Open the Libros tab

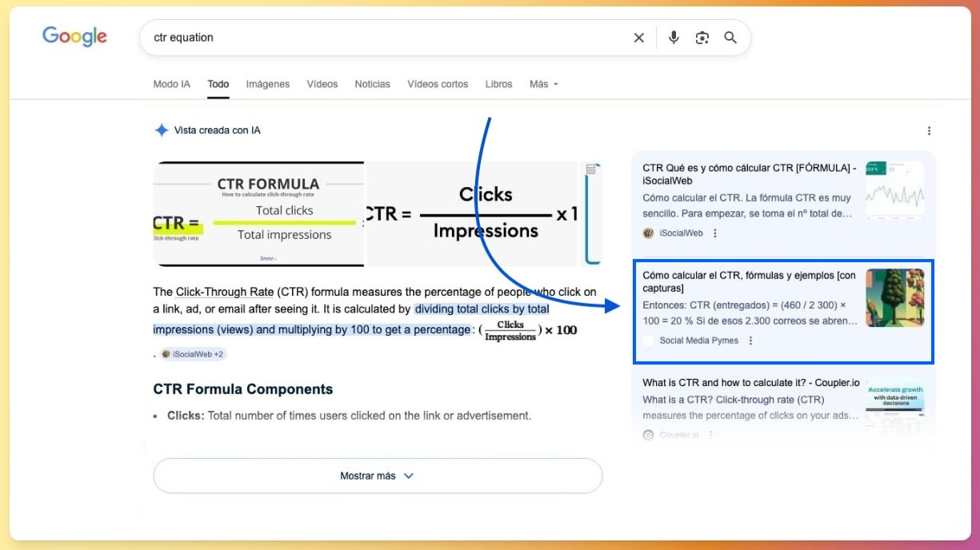[498, 84]
